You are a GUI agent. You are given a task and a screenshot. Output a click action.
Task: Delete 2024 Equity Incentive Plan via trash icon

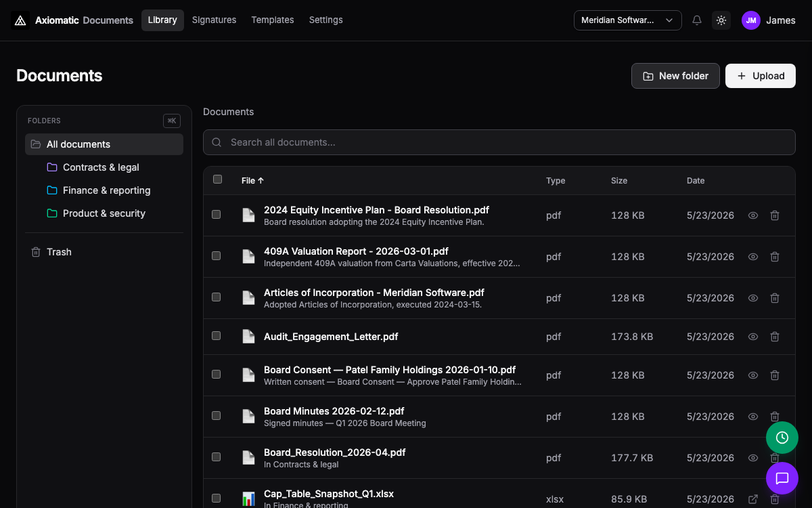775,215
